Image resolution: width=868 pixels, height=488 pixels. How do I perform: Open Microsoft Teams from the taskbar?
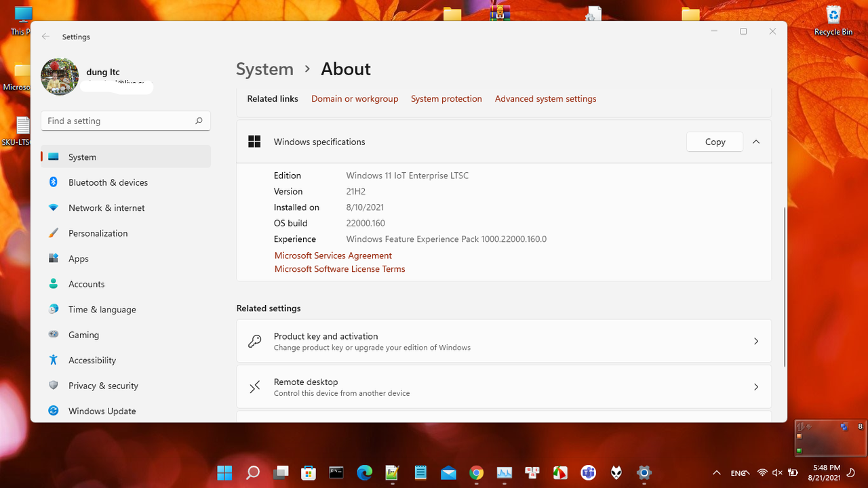[588, 472]
